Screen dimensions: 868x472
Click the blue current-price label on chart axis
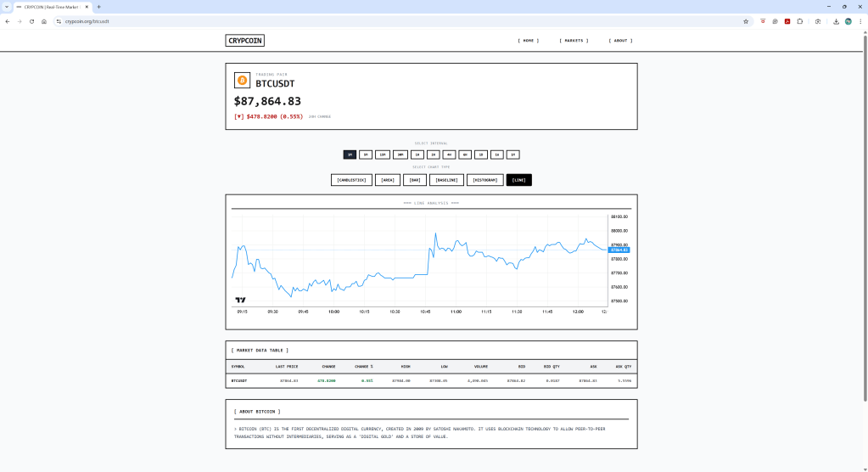point(619,250)
